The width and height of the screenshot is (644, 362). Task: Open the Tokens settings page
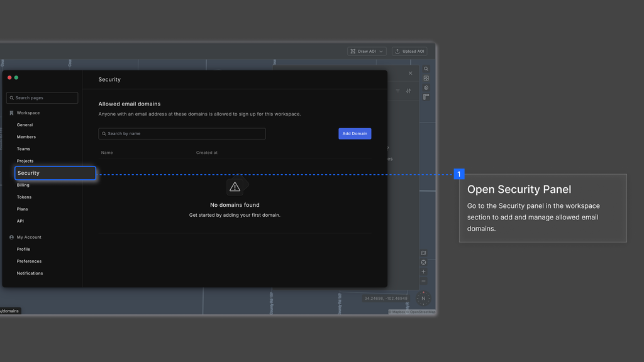point(24,197)
